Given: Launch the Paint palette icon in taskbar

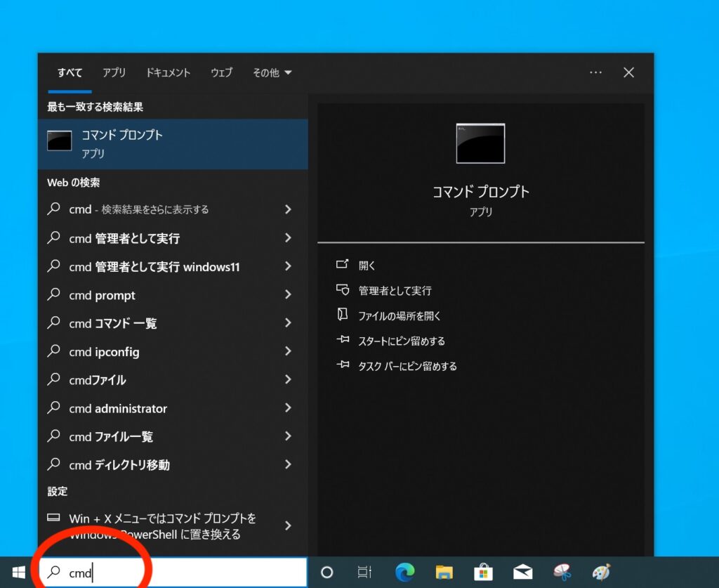Looking at the screenshot, I should tap(601, 572).
